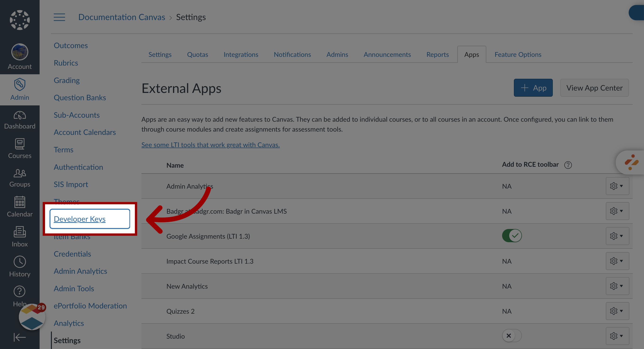This screenshot has height=349, width=644.
Task: Select Settings in account navigation
Action: click(67, 341)
